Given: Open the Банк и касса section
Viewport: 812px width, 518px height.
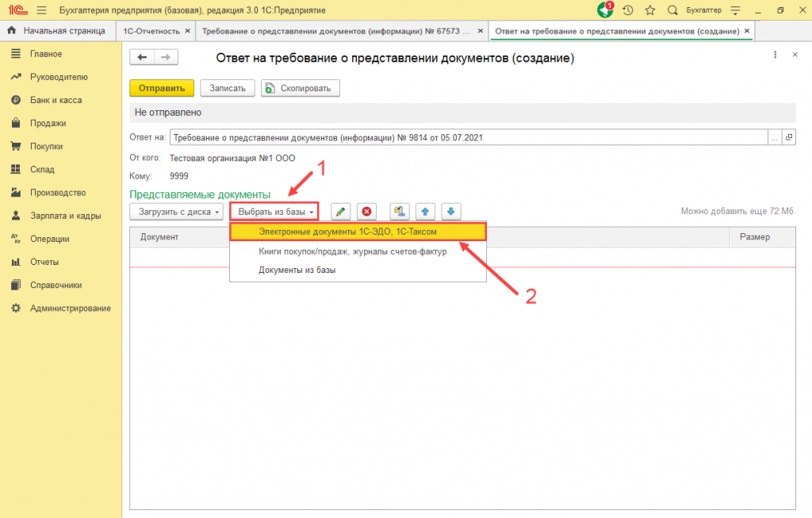Looking at the screenshot, I should pyautogui.click(x=56, y=100).
